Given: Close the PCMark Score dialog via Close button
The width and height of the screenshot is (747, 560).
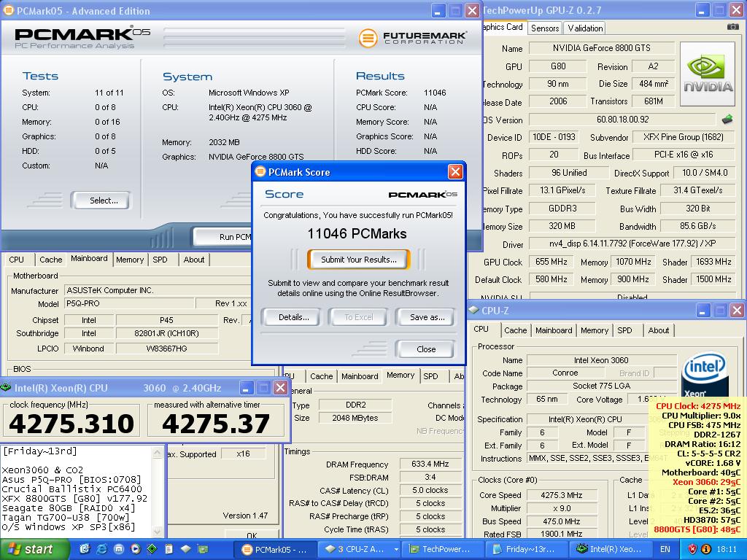Looking at the screenshot, I should point(426,349).
